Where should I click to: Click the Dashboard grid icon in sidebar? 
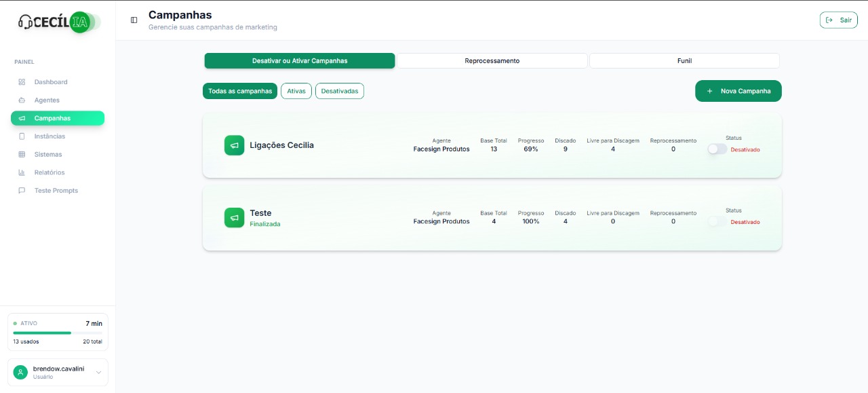click(x=22, y=82)
